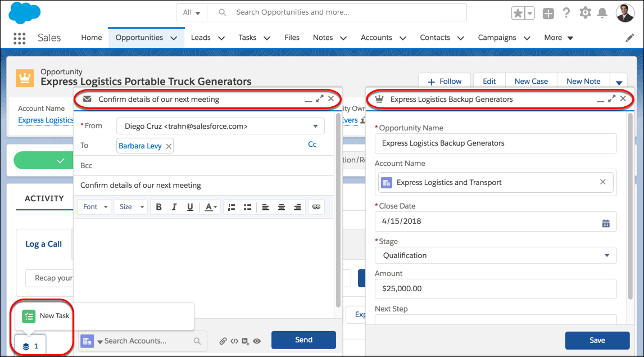The width and height of the screenshot is (644, 357).
Task: Center align email text
Action: [282, 207]
